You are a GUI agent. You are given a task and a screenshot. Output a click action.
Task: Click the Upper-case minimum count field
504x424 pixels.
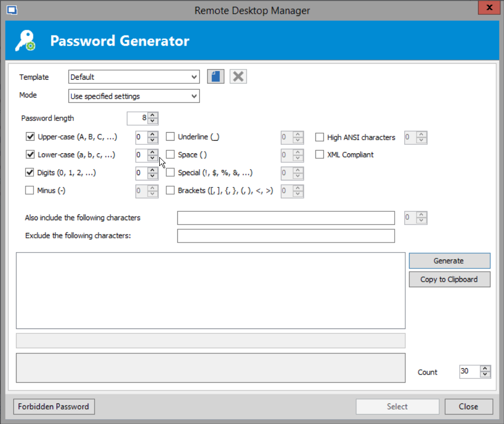pos(142,137)
